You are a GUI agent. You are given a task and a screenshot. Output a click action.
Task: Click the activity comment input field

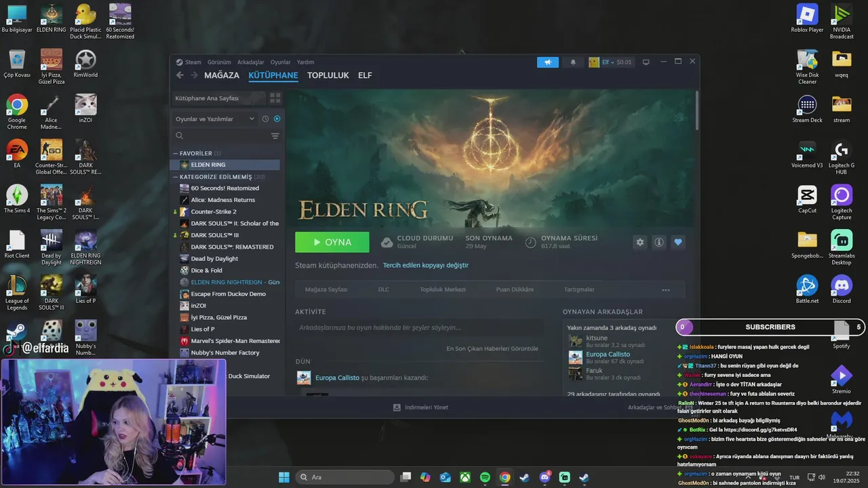click(419, 327)
